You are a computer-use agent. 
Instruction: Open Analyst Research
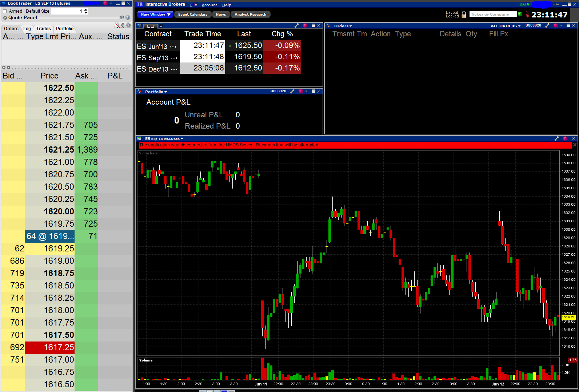[x=251, y=15]
